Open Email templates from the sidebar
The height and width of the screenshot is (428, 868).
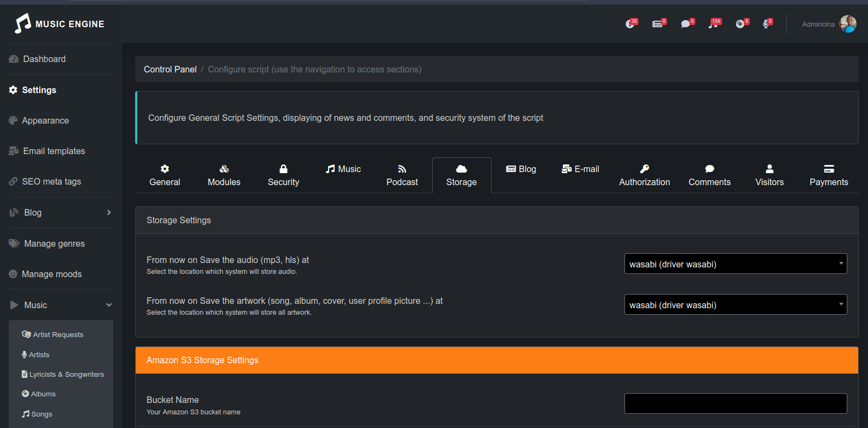(x=54, y=151)
